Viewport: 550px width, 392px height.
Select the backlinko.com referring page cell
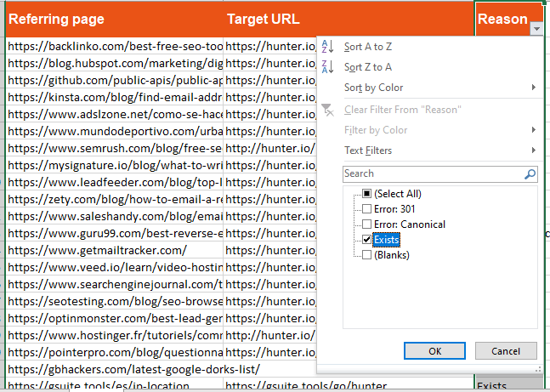click(x=115, y=46)
